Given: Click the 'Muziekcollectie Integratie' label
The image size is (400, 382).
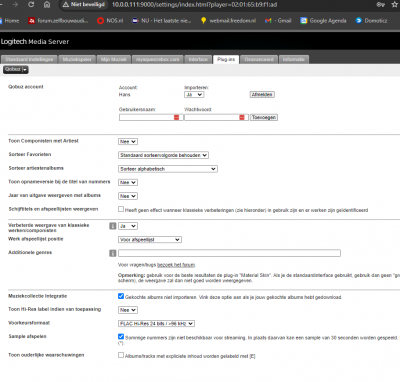Looking at the screenshot, I should [x=38, y=296].
